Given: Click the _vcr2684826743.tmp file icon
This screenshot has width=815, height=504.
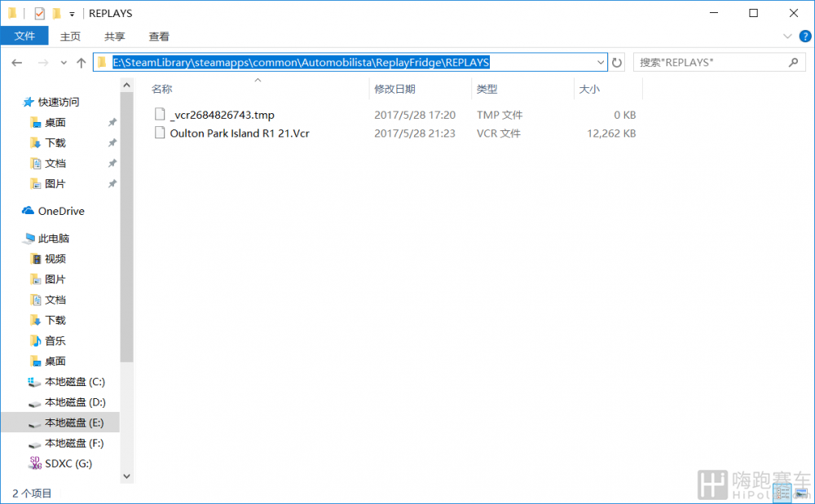Looking at the screenshot, I should 160,114.
